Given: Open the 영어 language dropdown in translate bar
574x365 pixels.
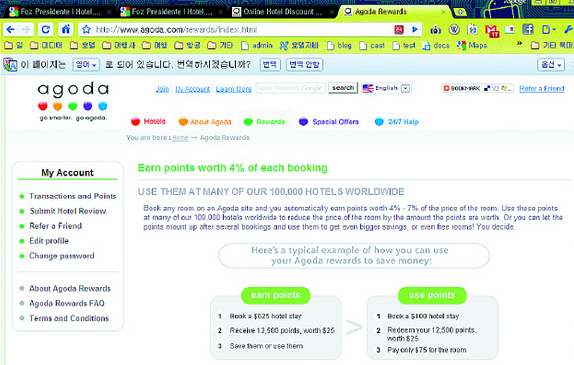Looking at the screenshot, I should (86, 65).
